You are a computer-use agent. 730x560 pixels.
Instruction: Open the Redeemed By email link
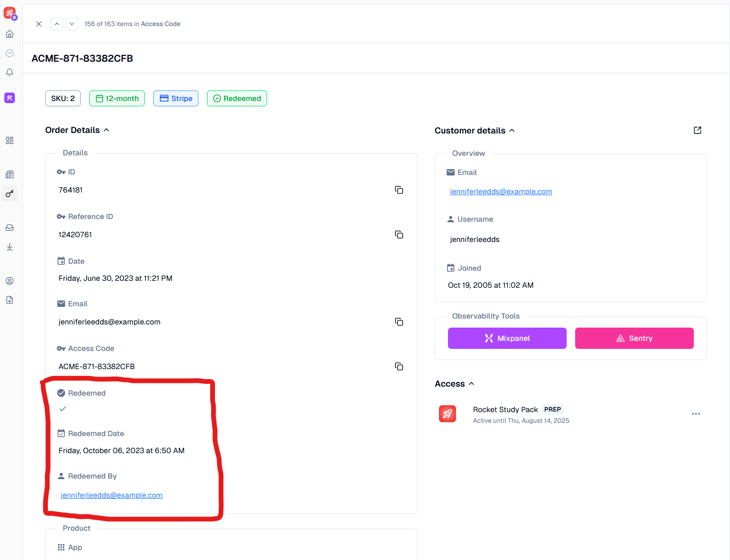pyautogui.click(x=112, y=495)
